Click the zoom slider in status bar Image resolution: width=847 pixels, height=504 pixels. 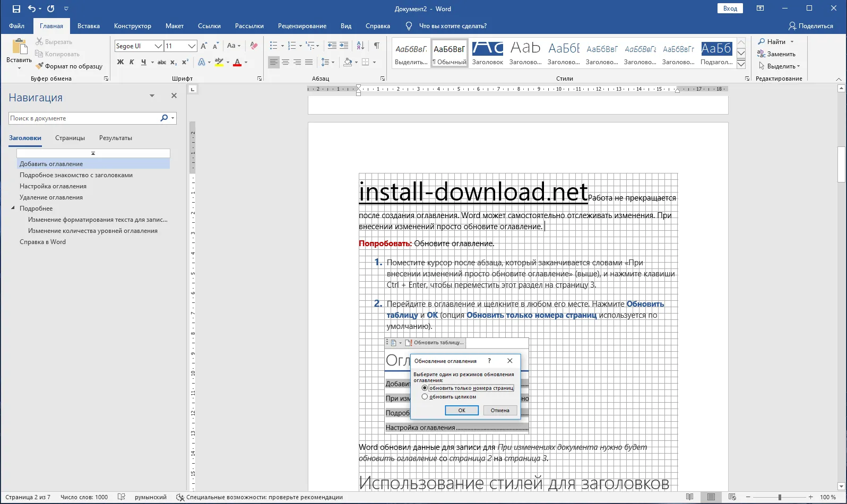[779, 497]
